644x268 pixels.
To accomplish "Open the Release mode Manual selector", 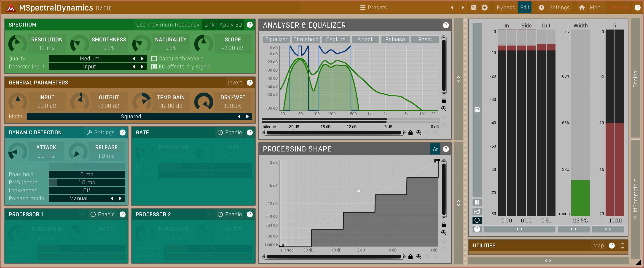I will [x=78, y=198].
